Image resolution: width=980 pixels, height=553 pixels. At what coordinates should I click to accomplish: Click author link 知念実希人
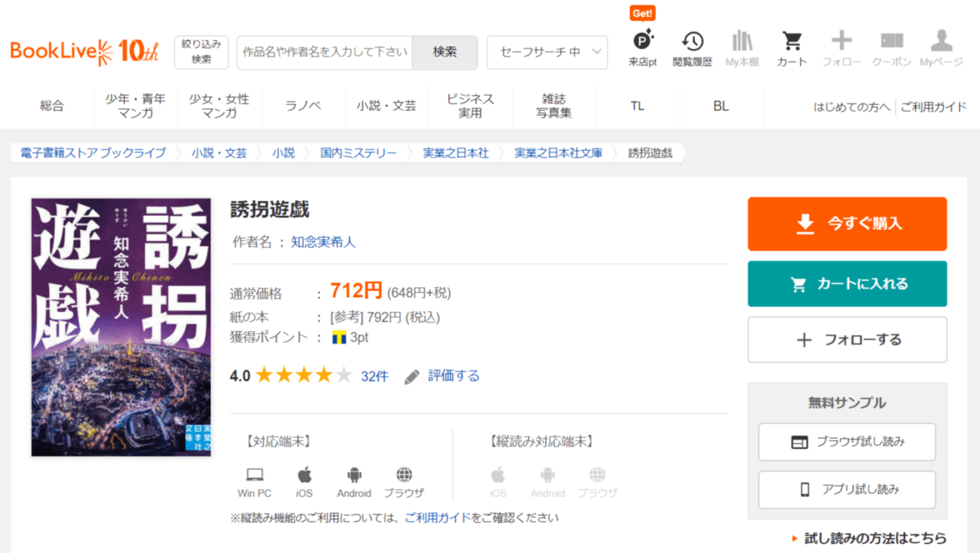(x=323, y=242)
